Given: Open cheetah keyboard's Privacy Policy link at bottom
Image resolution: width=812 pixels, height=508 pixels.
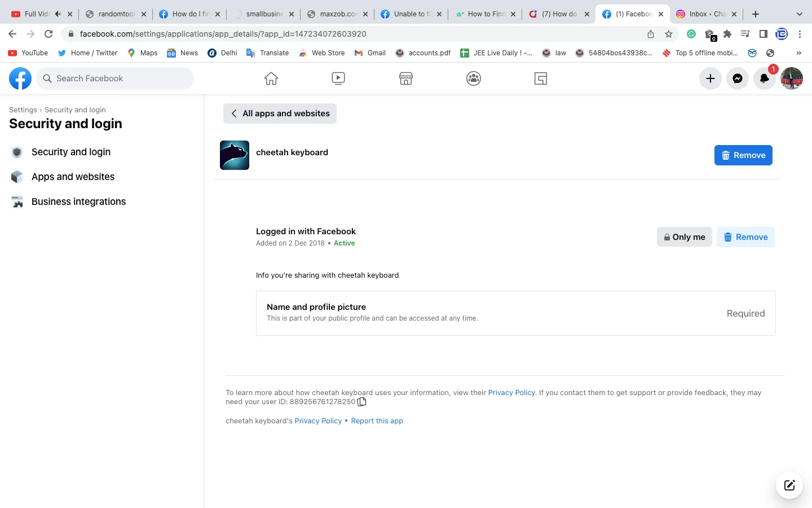Looking at the screenshot, I should [x=318, y=421].
